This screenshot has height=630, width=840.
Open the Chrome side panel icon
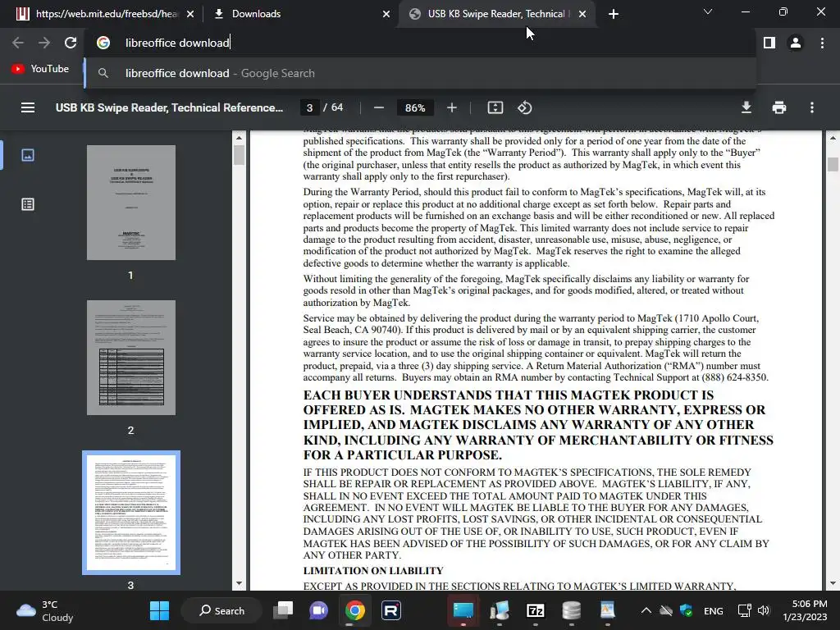(769, 43)
